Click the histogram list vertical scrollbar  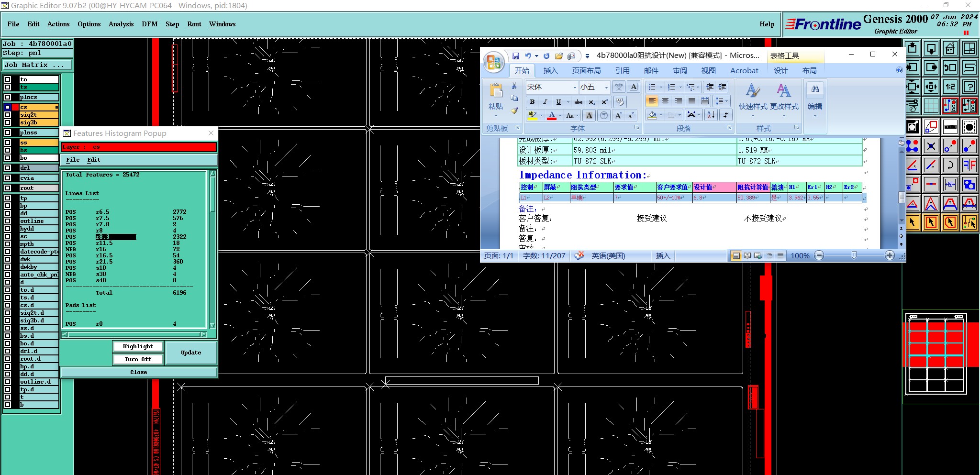click(212, 249)
